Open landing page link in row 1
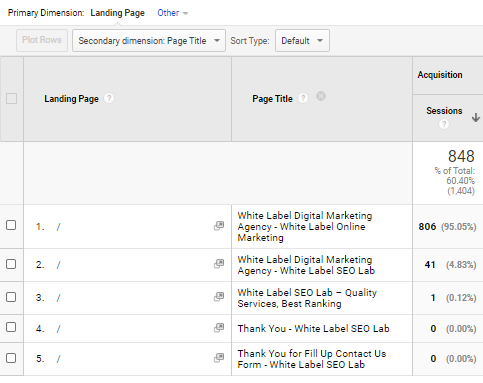The height and width of the screenshot is (383, 483). tap(58, 227)
